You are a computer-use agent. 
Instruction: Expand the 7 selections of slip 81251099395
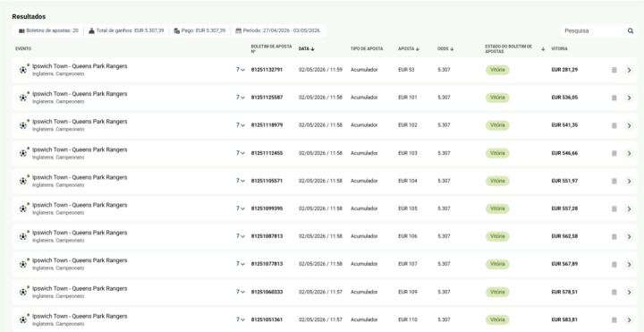pyautogui.click(x=241, y=209)
